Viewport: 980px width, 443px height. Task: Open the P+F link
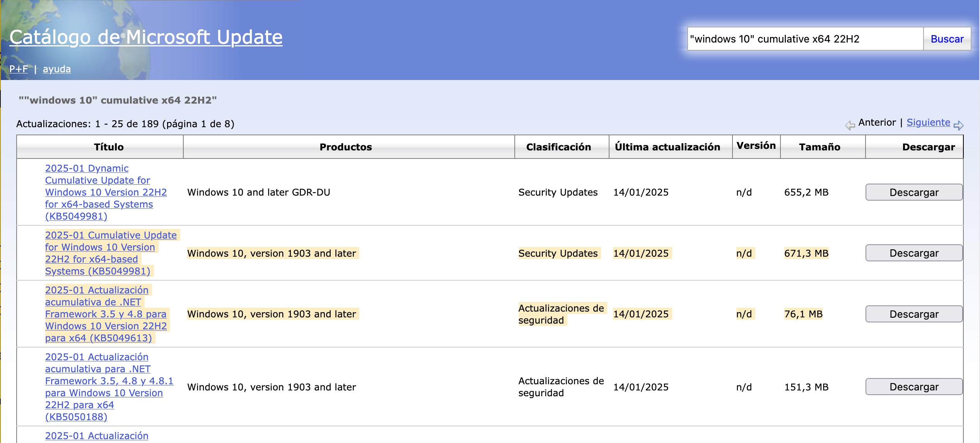pyautogui.click(x=19, y=69)
